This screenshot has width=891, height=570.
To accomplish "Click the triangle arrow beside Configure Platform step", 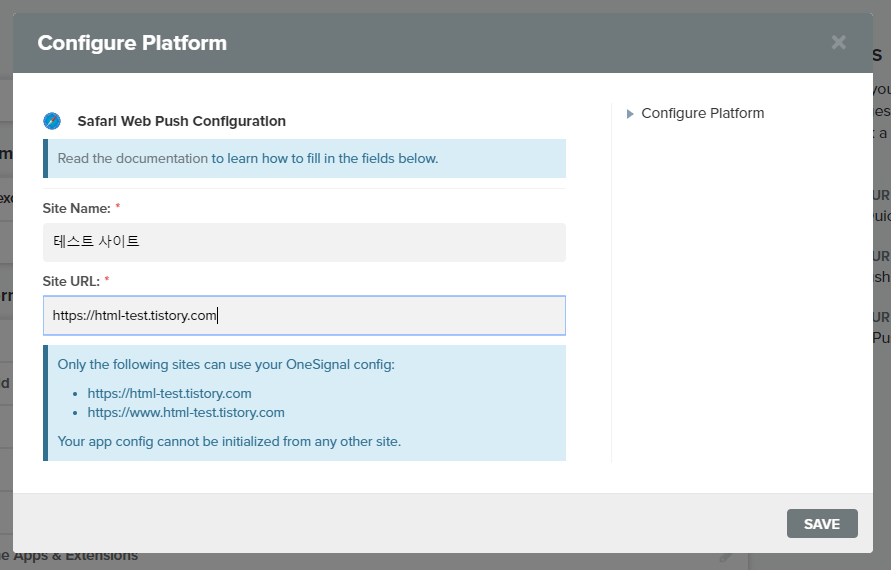I will 630,114.
